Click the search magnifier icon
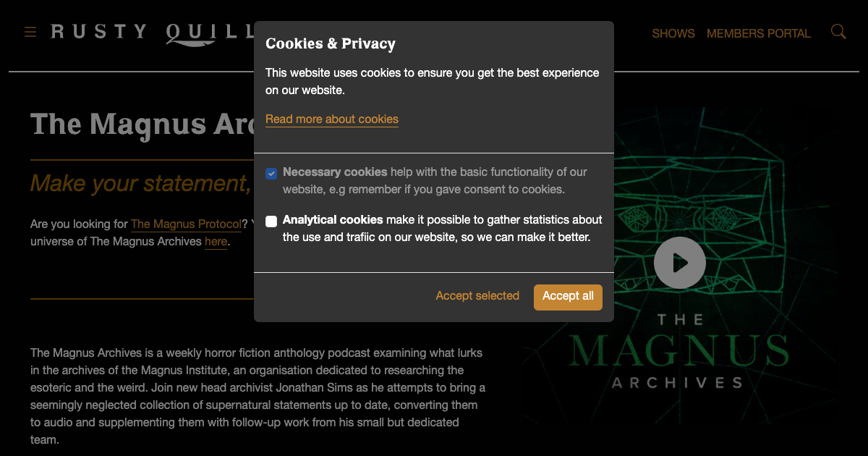This screenshot has width=868, height=456. [838, 32]
